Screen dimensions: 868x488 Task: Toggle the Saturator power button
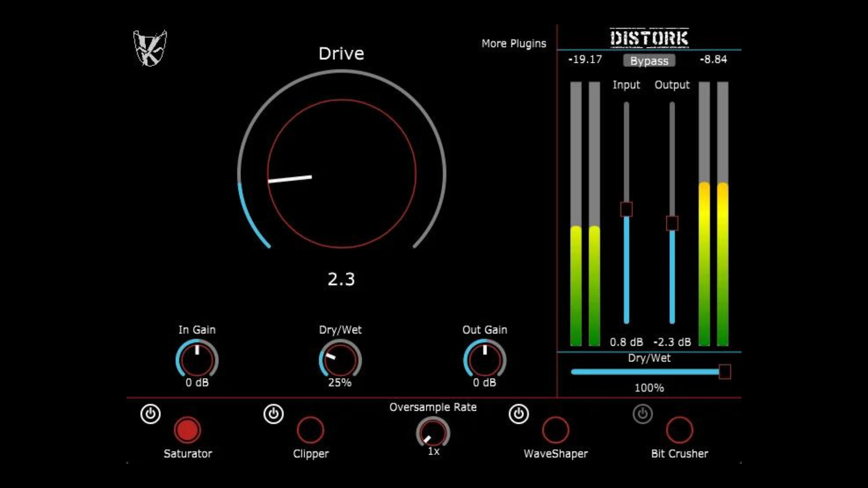click(x=150, y=413)
